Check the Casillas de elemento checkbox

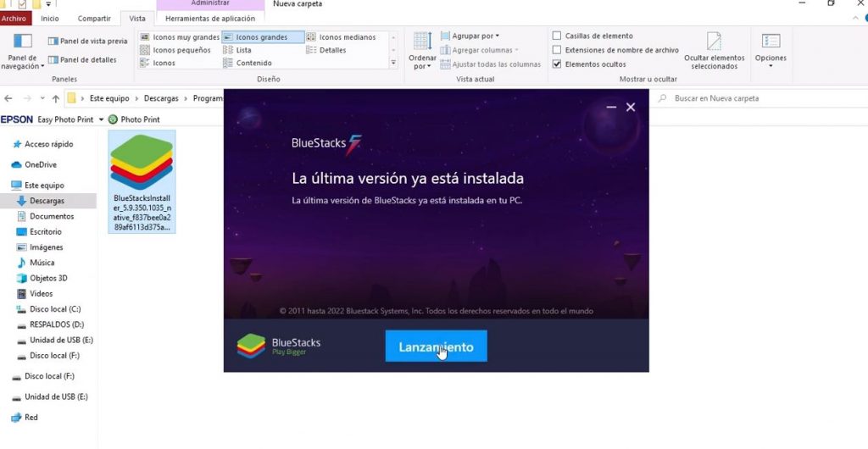pyautogui.click(x=557, y=36)
